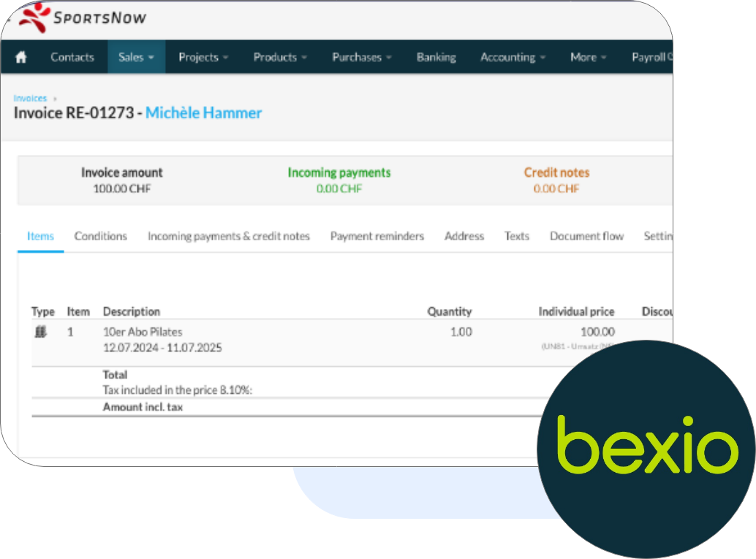Switch to the Conditions tab
This screenshot has width=756, height=559.
pyautogui.click(x=101, y=236)
